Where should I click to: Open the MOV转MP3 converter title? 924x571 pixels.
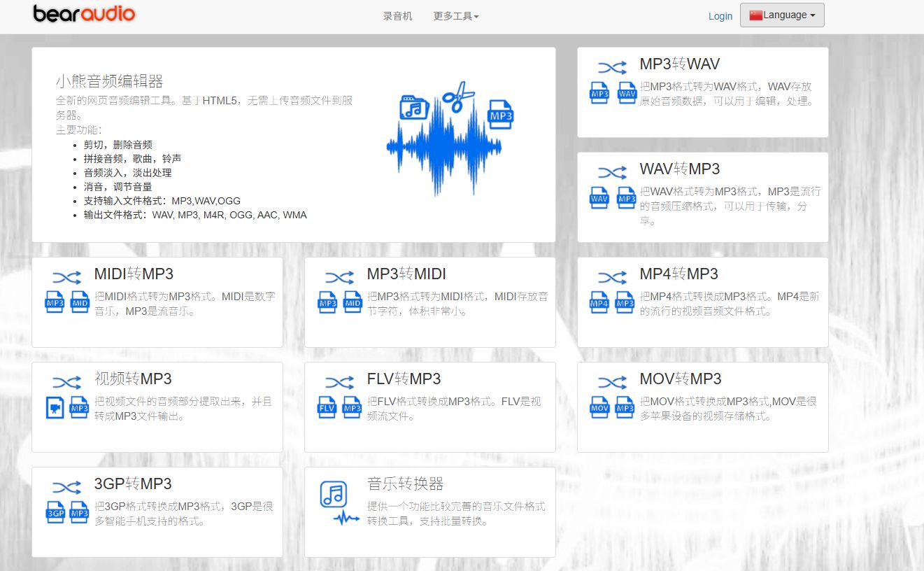[x=681, y=379]
